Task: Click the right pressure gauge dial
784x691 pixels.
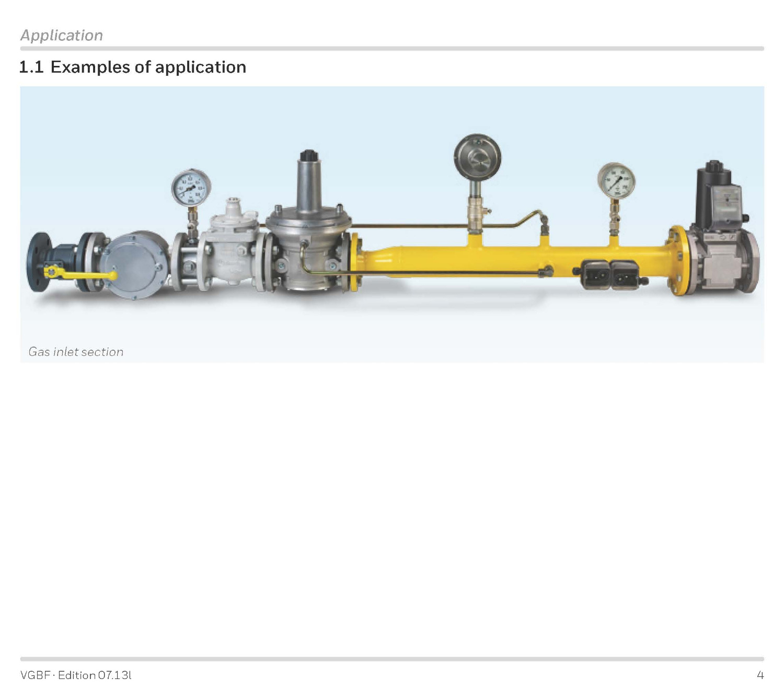Action: [616, 181]
